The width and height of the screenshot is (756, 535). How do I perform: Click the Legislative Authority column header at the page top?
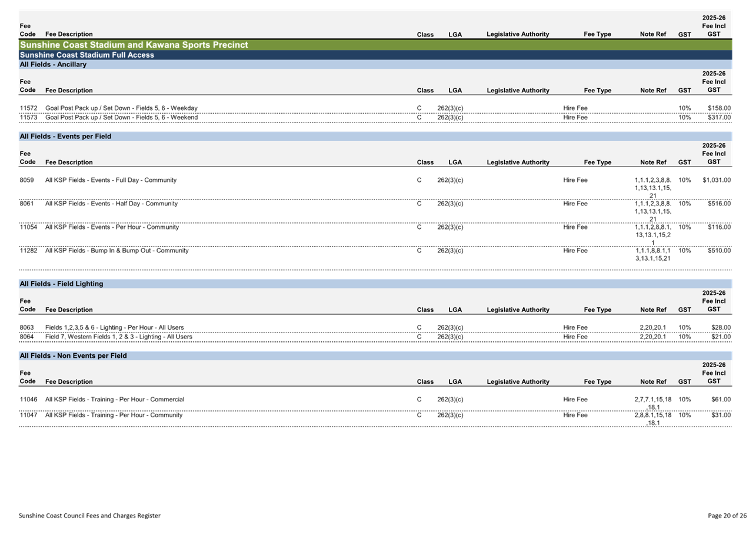(518, 34)
